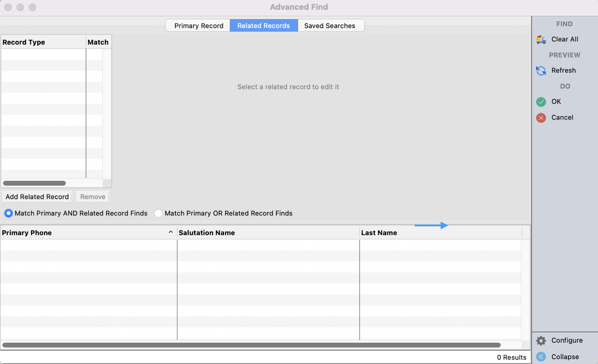Click the Add Related Record button
The width and height of the screenshot is (598, 364).
(x=37, y=197)
